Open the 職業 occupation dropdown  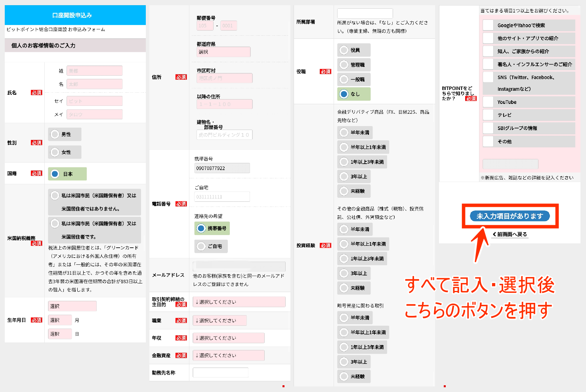coord(220,320)
